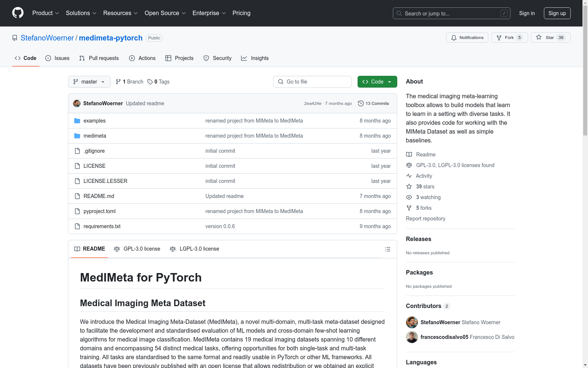Click the Go to file input
Viewport: 588px width, 368px height.
[x=312, y=82]
